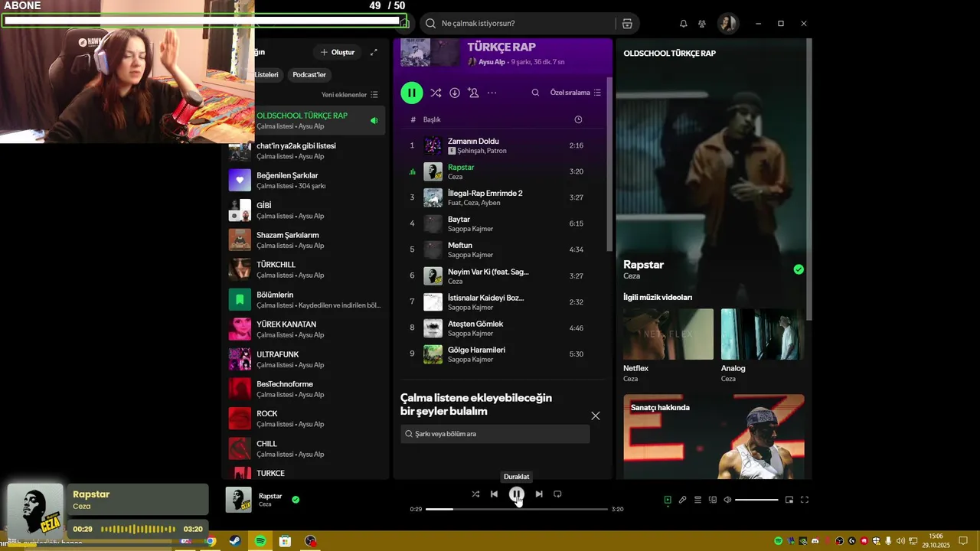Toggle Now Playing view icon
This screenshot has height=551, width=980.
[x=668, y=500]
